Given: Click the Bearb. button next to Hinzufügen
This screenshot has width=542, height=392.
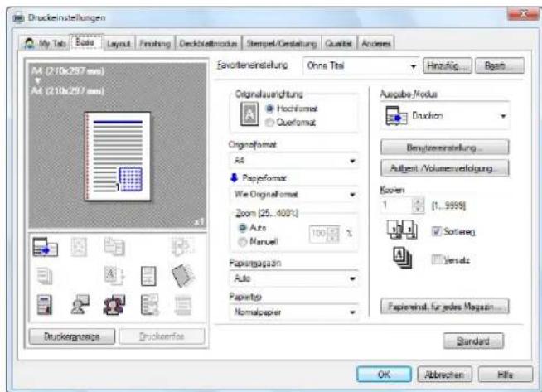Looking at the screenshot, I should (x=500, y=65).
